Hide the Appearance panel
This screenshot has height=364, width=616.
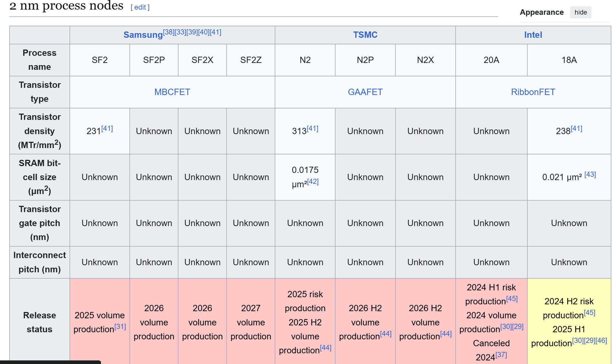[x=580, y=12]
